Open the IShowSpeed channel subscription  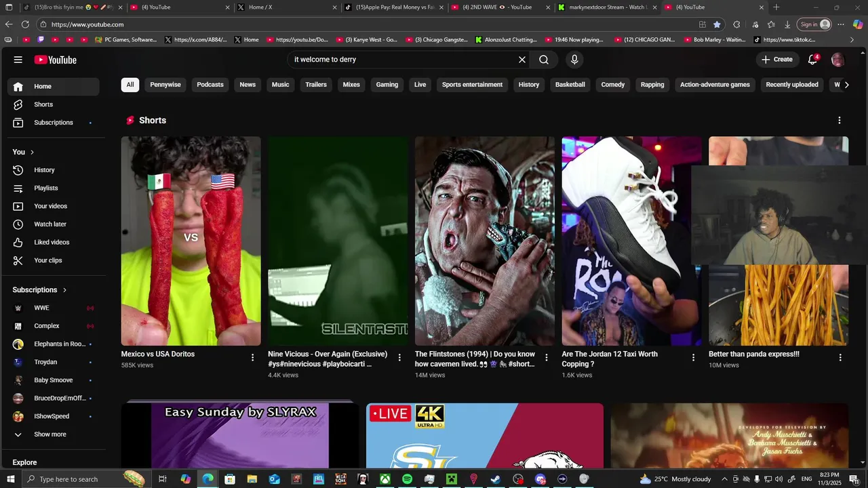click(54, 416)
